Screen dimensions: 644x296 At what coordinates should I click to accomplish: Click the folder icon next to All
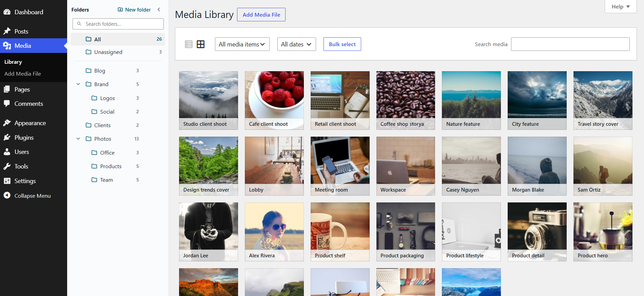(89, 39)
